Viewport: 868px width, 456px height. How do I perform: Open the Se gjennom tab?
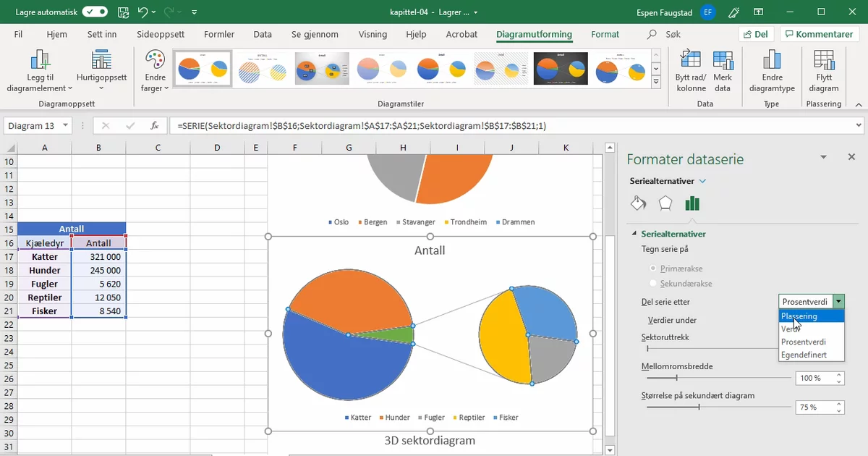coord(315,34)
